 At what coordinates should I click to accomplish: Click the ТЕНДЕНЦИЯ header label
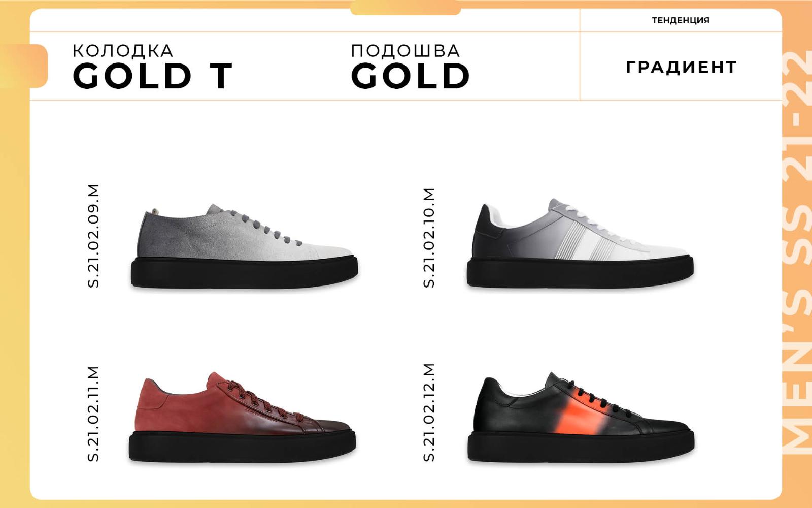pos(681,20)
